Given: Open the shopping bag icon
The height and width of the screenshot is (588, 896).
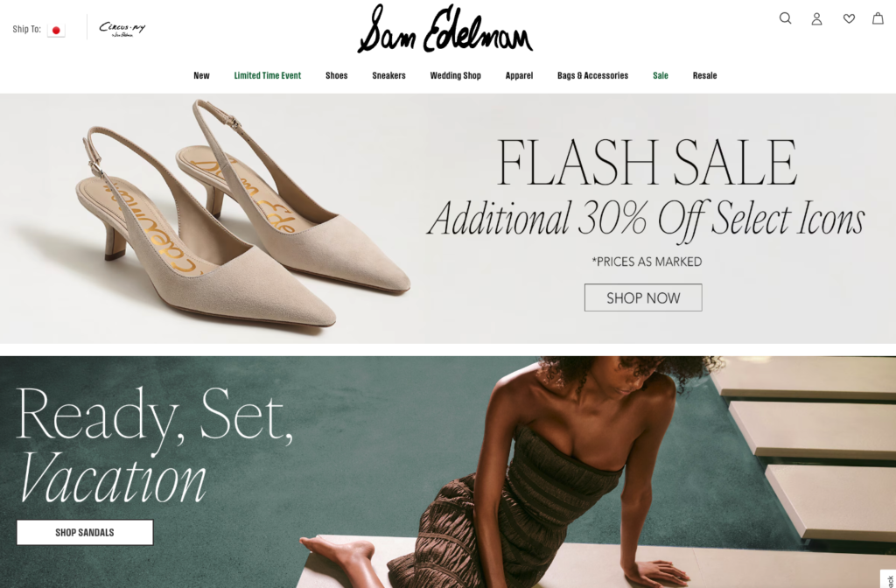Looking at the screenshot, I should tap(878, 18).
